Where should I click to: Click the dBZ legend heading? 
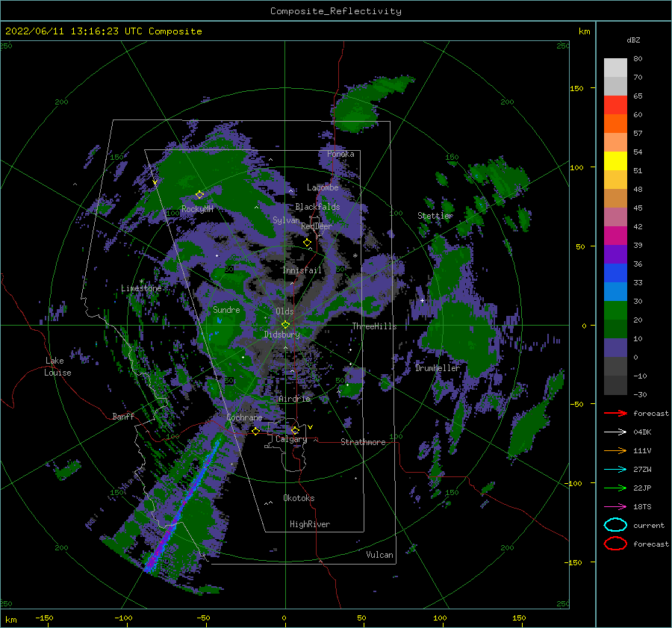(633, 40)
